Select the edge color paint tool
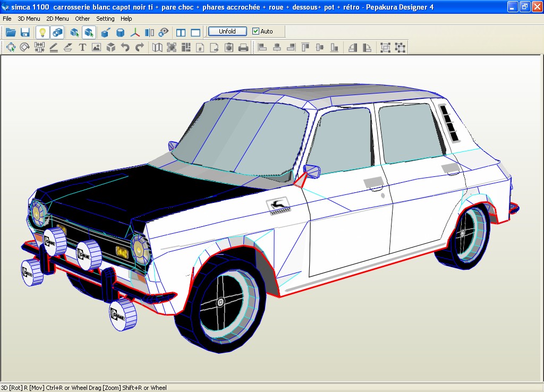The image size is (544, 392). point(68,47)
